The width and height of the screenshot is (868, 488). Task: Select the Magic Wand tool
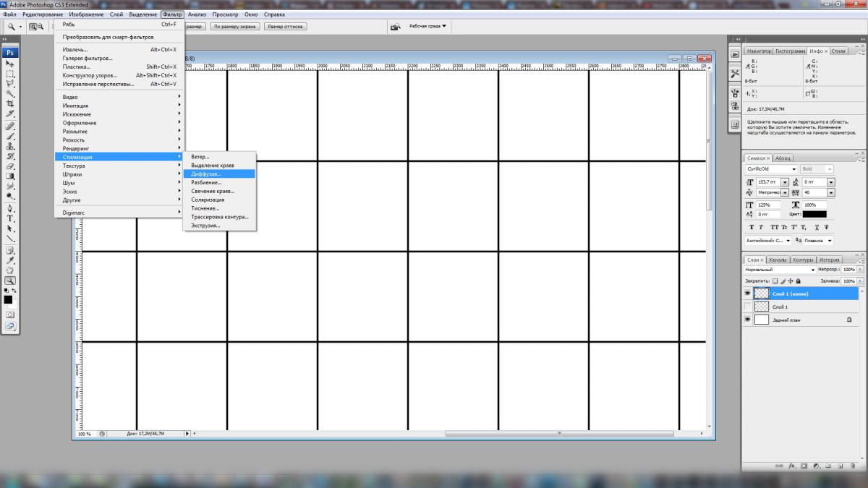click(11, 93)
